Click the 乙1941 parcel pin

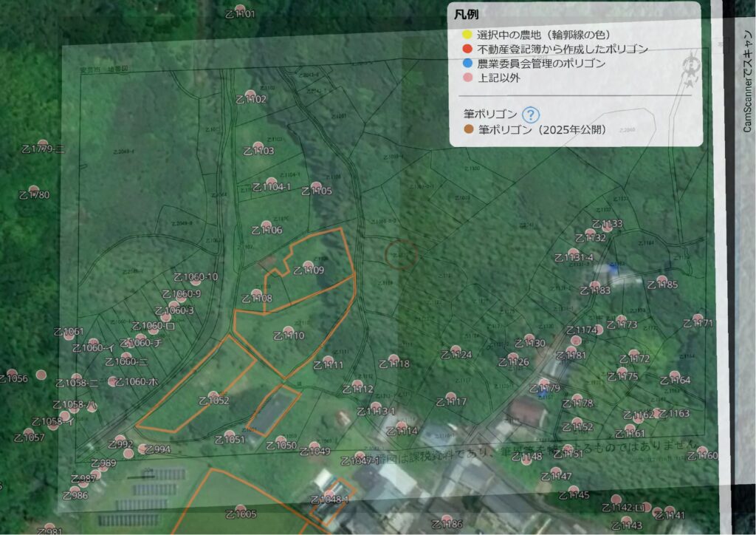(670, 508)
